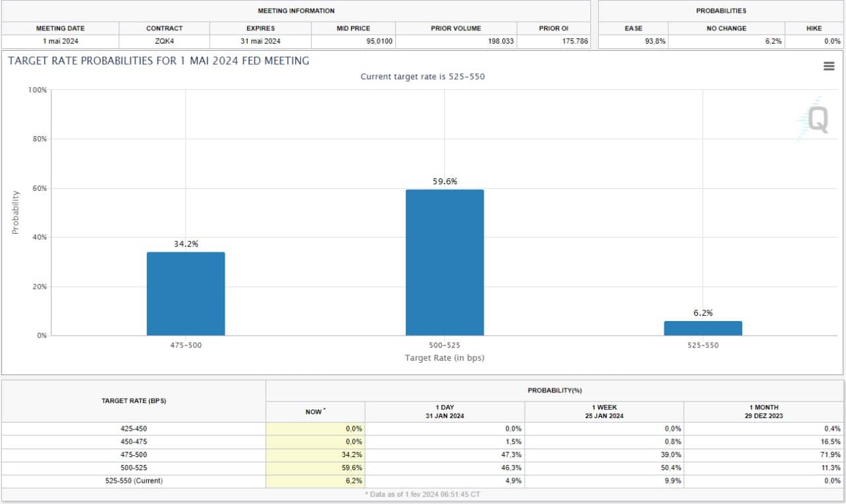Click the TARGET RATE (BPS) header
Image resolution: width=846 pixels, height=504 pixels.
(x=134, y=401)
